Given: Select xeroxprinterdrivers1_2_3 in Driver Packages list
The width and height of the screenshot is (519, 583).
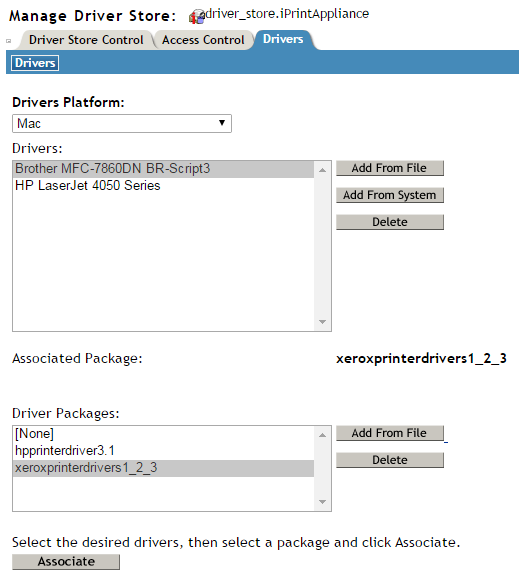Looking at the screenshot, I should point(163,468).
